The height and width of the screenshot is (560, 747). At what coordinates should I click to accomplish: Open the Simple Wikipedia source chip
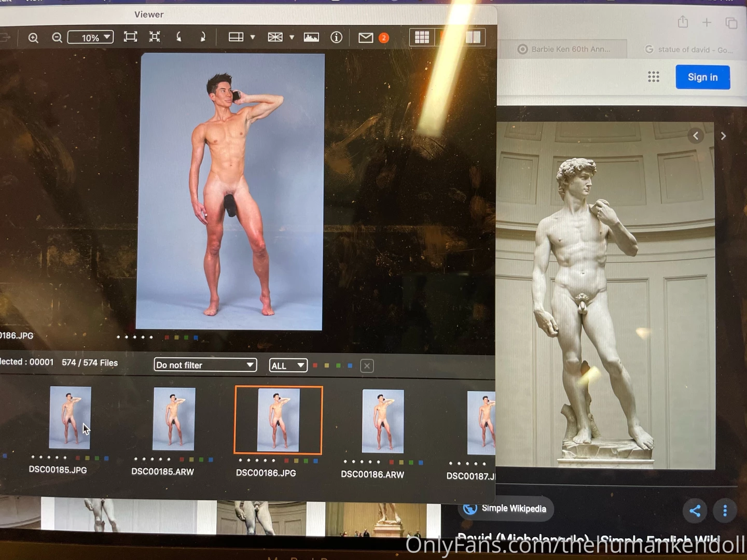click(505, 509)
